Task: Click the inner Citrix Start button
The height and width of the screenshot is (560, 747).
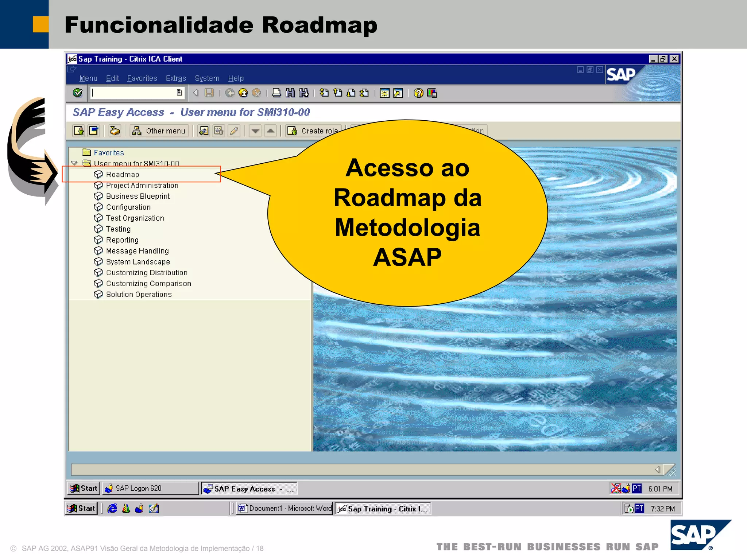Action: tap(84, 489)
